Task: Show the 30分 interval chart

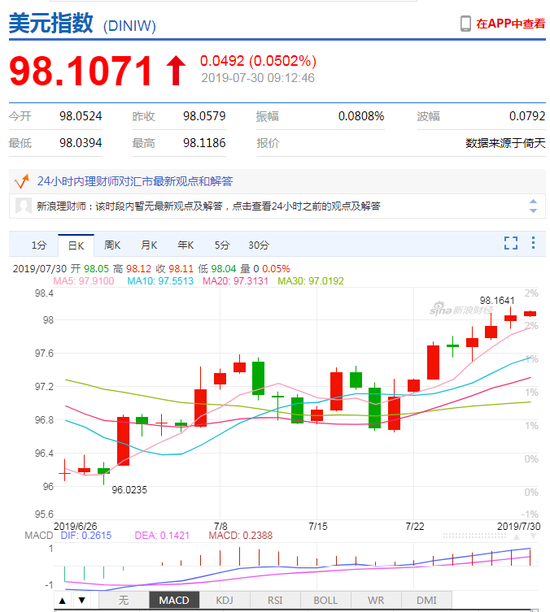Action: point(259,245)
